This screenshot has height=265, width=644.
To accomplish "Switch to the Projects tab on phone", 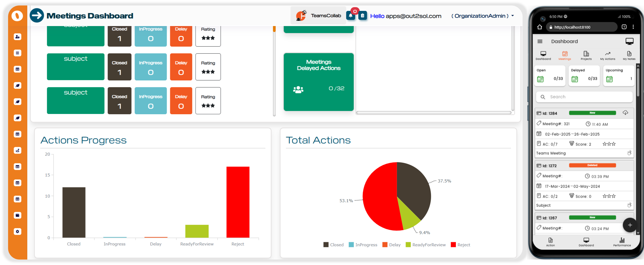I will pyautogui.click(x=586, y=56).
